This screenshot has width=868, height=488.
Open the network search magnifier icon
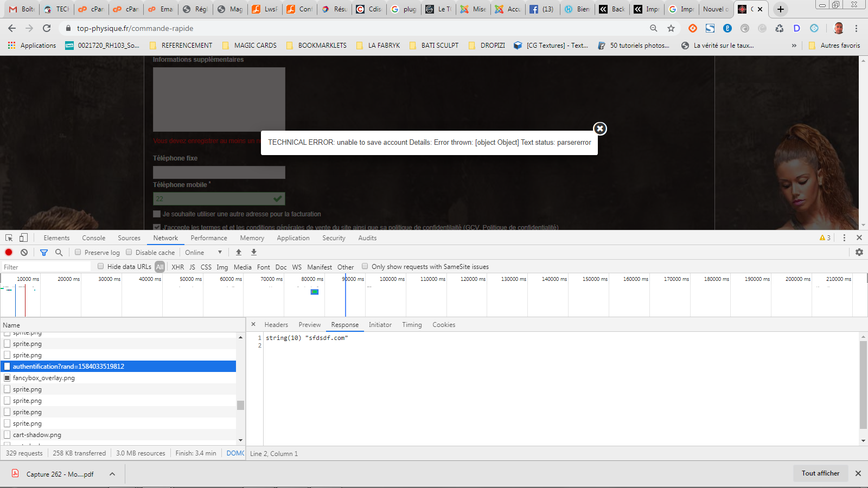pos(59,252)
